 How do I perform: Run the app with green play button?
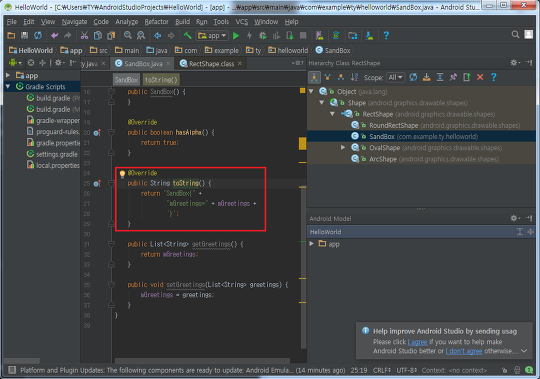click(236, 35)
